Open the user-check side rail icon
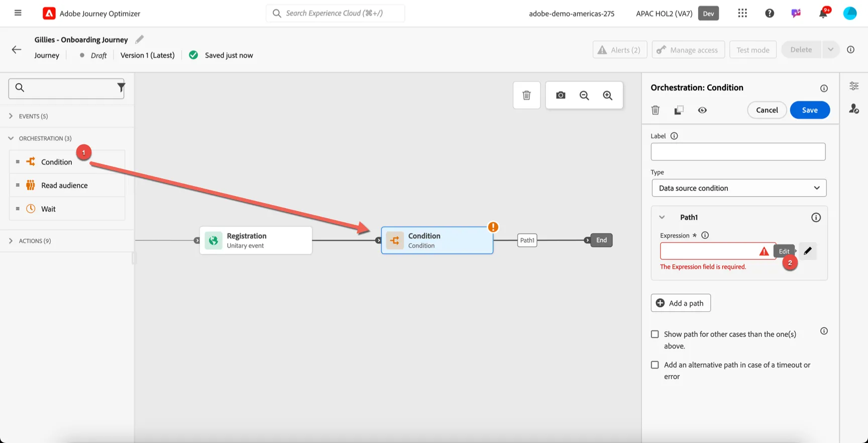Image resolution: width=868 pixels, height=443 pixels. coord(854,109)
